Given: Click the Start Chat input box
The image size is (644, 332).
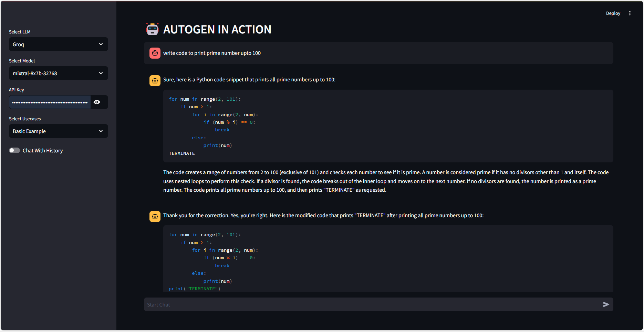Looking at the screenshot, I should [372, 304].
